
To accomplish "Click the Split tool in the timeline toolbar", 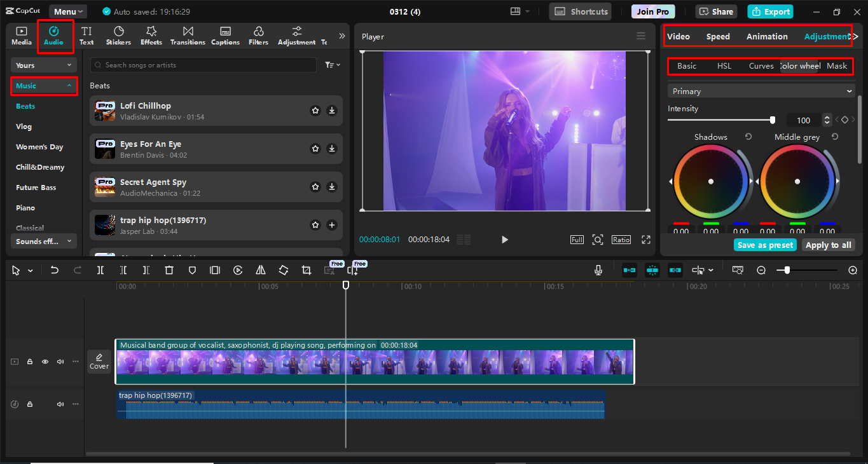I will [100, 270].
